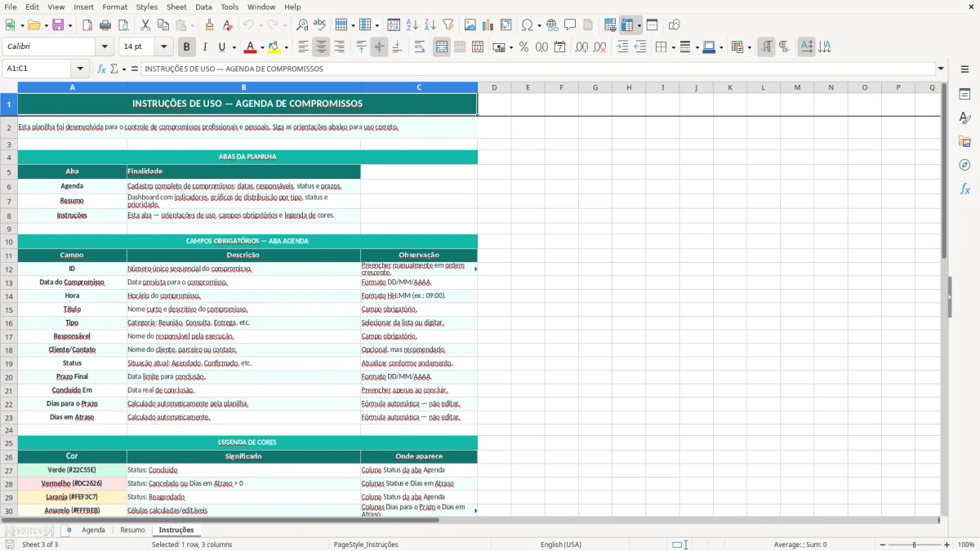Insert a chart
The height and width of the screenshot is (551, 980).
(488, 25)
